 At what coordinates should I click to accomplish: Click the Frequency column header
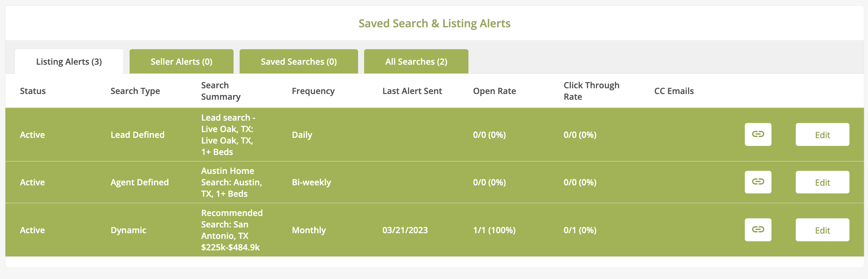313,91
